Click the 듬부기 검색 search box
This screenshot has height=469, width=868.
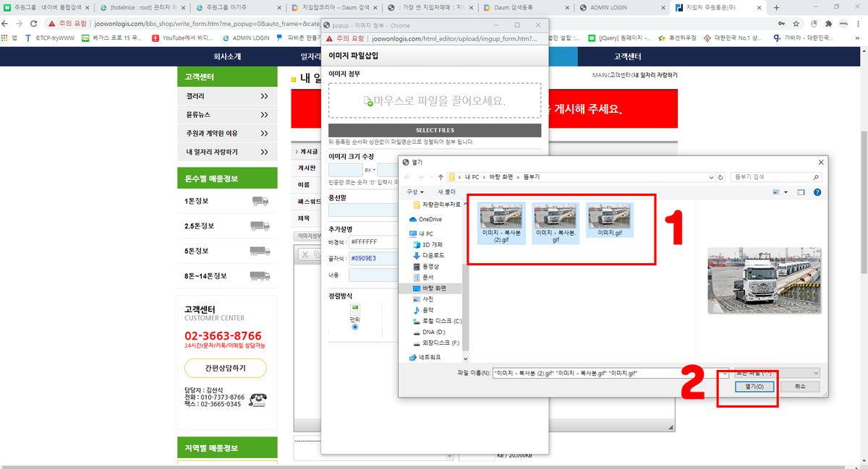click(775, 176)
